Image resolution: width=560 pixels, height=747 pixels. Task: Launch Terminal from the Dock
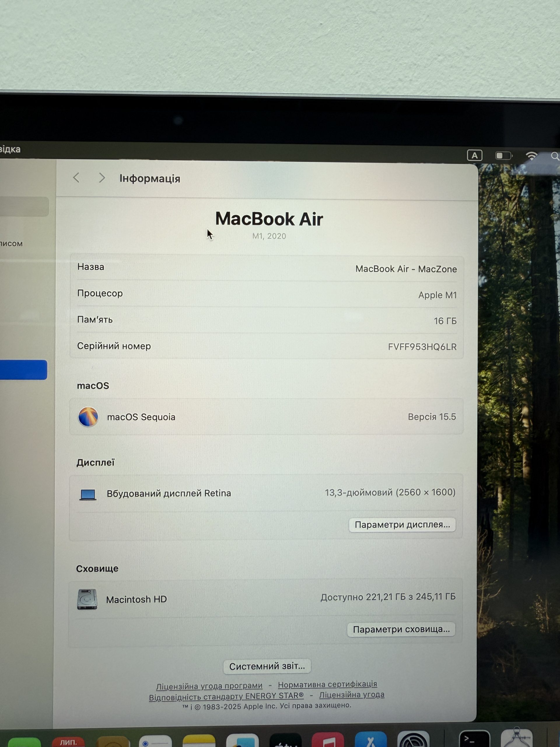pos(474,739)
